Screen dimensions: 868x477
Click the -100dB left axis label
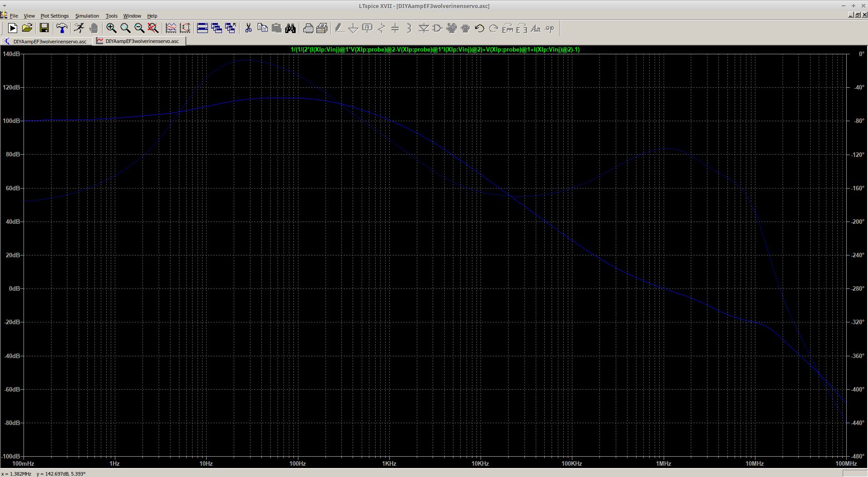11,456
